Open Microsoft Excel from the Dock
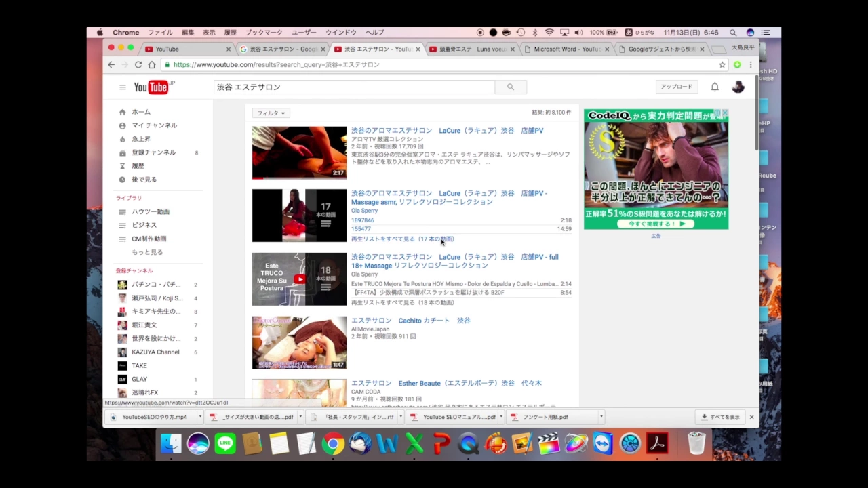 click(414, 443)
